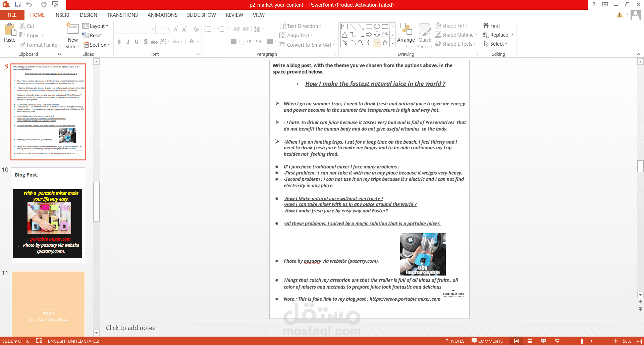Open the Select dropdown in Editing

tap(495, 44)
